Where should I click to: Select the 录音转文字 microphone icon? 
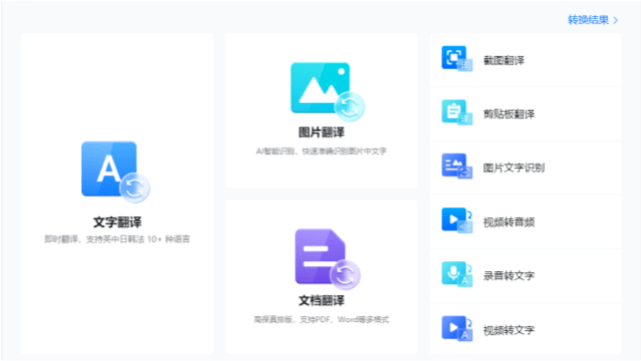pos(457,274)
